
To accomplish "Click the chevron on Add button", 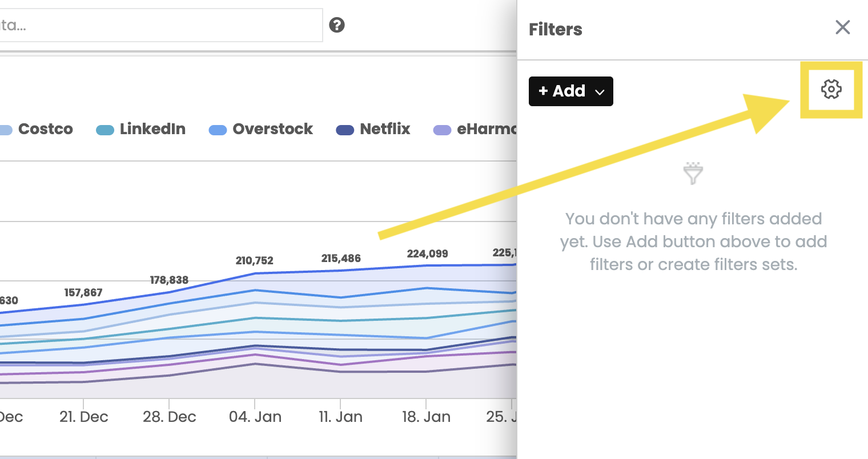I will coord(600,92).
